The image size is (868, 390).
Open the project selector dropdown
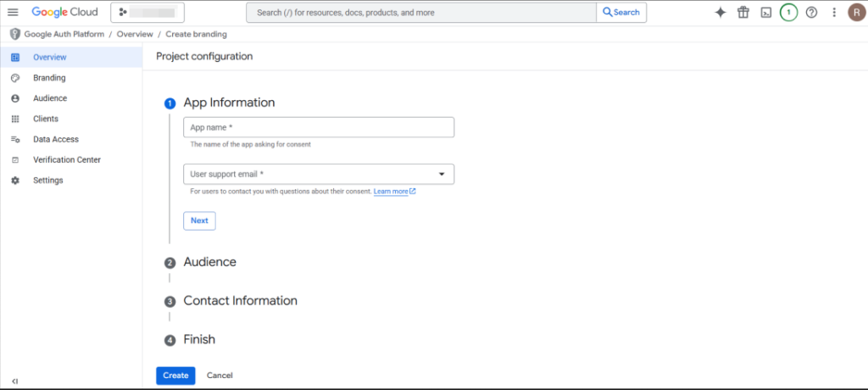click(147, 12)
